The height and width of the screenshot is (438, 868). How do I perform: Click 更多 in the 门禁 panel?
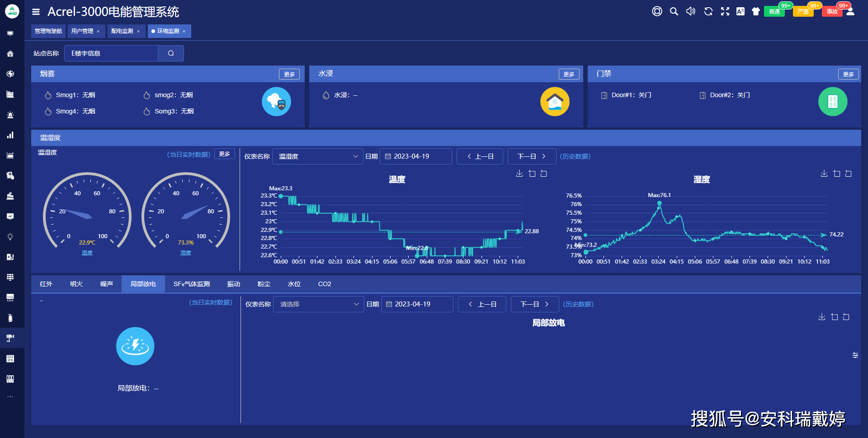click(x=848, y=74)
